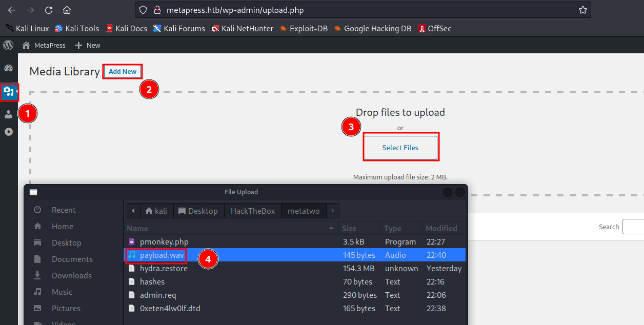The height and width of the screenshot is (325, 644).
Task: Click Add New media button
Action: [x=123, y=72]
